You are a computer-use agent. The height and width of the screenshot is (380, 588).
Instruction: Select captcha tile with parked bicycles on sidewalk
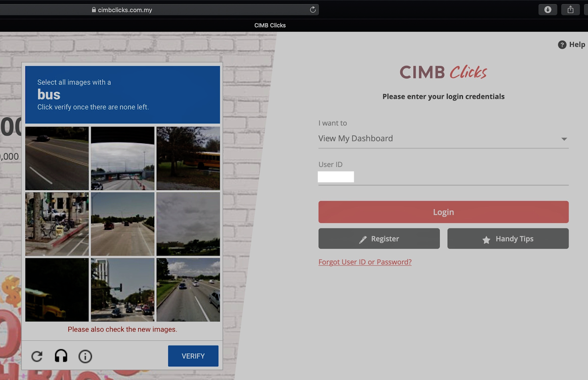pos(57,224)
